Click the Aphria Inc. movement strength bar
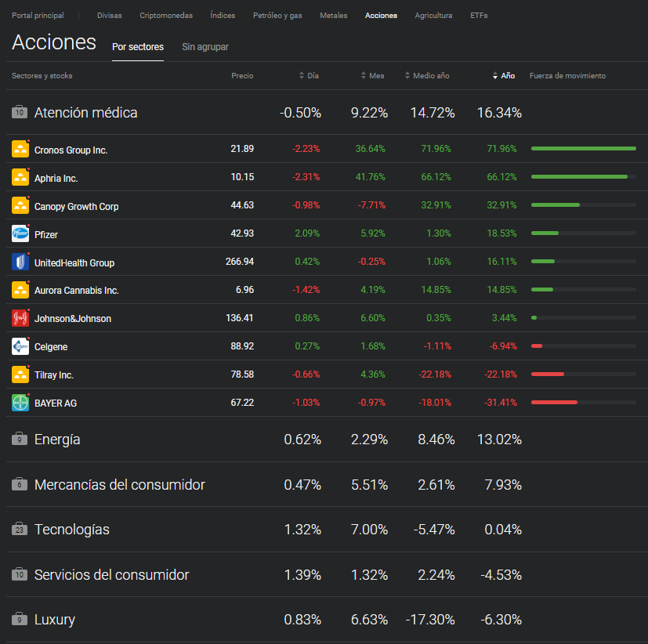Image resolution: width=648 pixels, height=644 pixels. (x=584, y=177)
